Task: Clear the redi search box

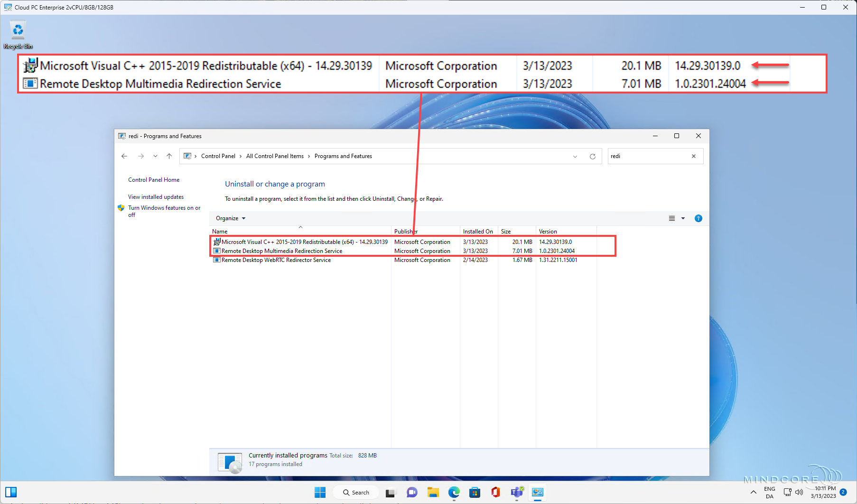Action: [x=693, y=156]
